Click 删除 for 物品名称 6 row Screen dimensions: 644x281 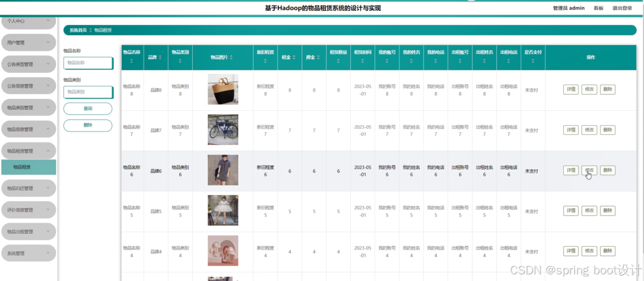[x=607, y=170]
